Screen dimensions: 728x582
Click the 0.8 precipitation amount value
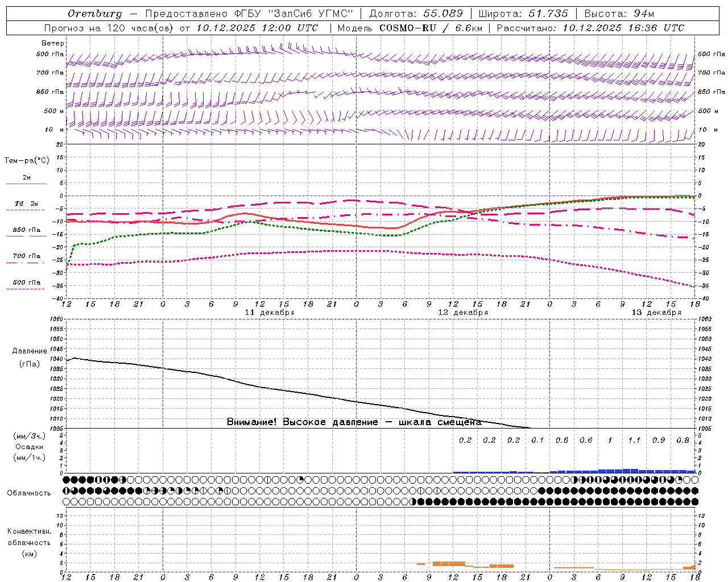682,440
